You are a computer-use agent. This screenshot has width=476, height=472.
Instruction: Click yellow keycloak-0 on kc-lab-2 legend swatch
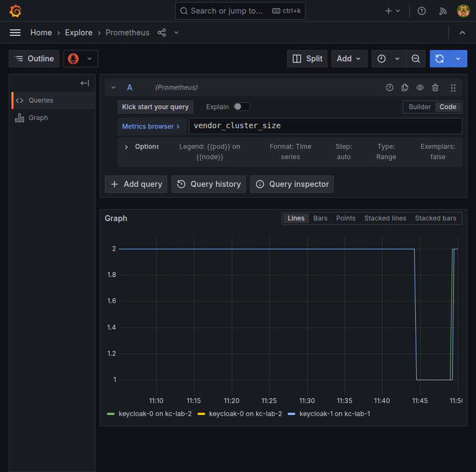201,414
